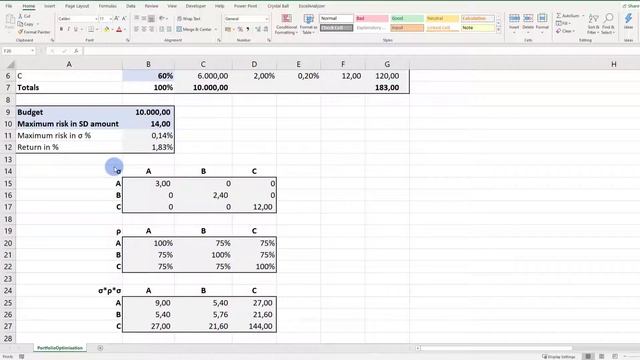640x360 pixels.
Task: Activate the Format Painter brush
Action: pos(34,32)
